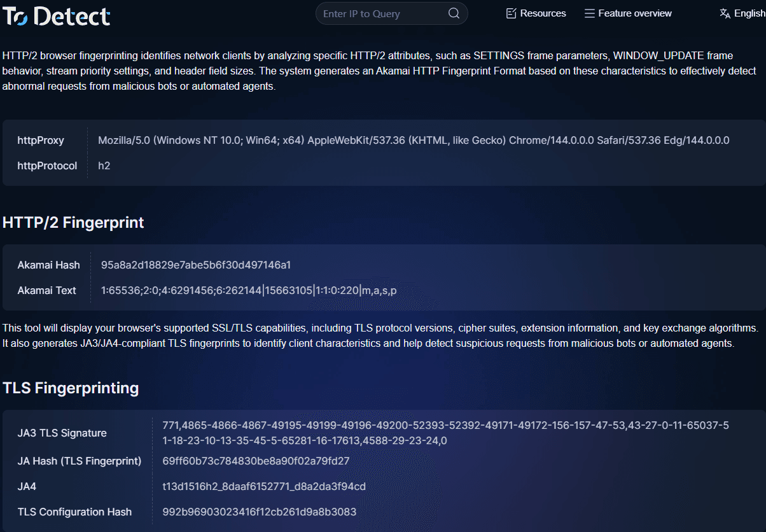
Task: Open the Feature overview menu
Action: tap(634, 13)
